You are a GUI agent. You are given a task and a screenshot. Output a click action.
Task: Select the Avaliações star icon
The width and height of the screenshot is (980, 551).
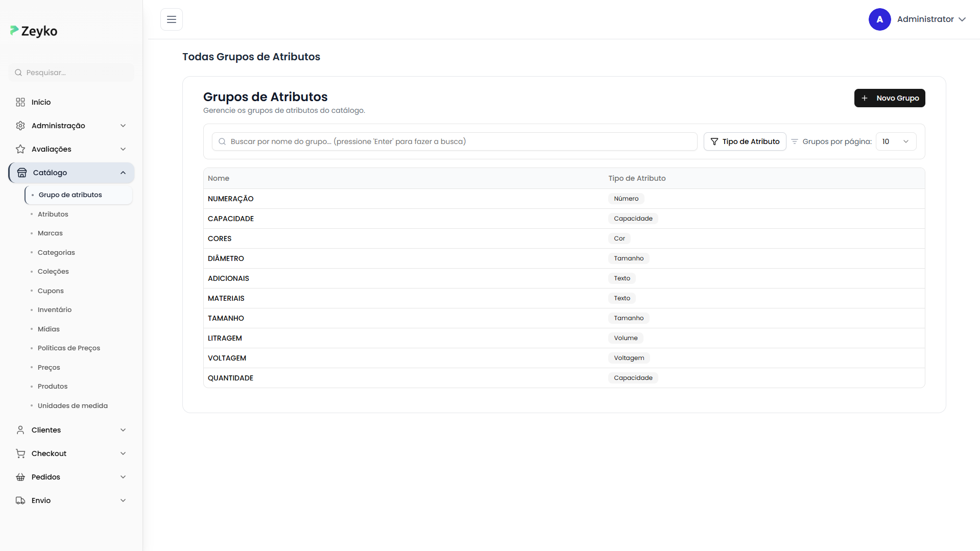[x=20, y=149]
